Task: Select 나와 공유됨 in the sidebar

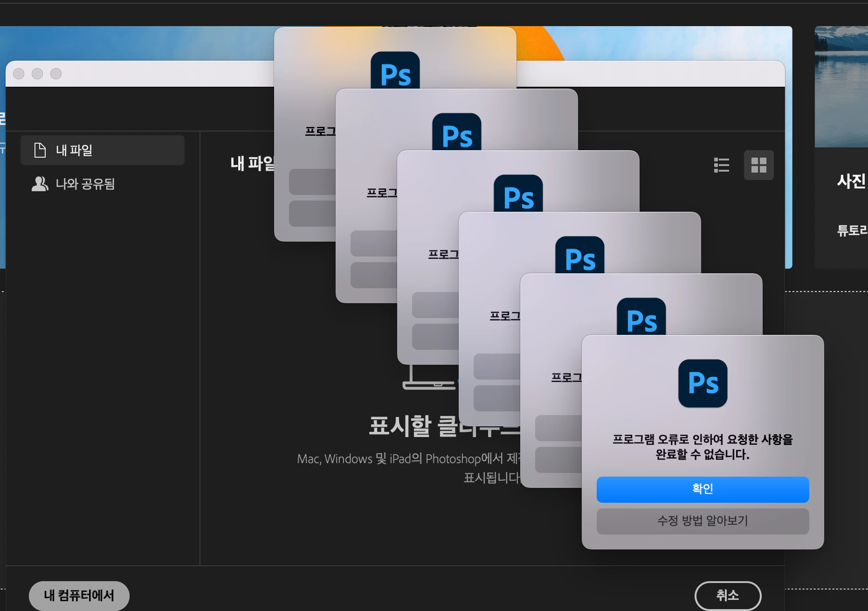Action: 103,184
